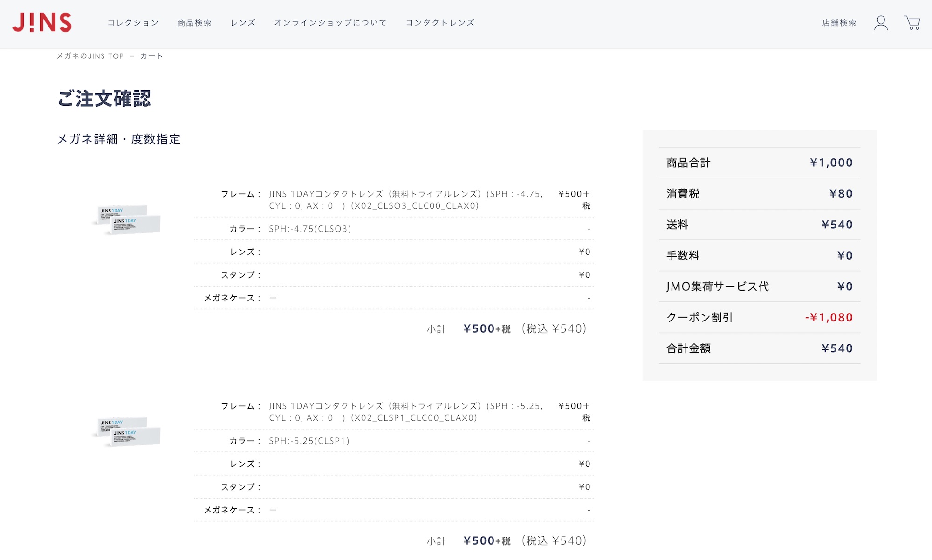932x560 pixels.
Task: Select the クーポン割引 label
Action: (699, 317)
